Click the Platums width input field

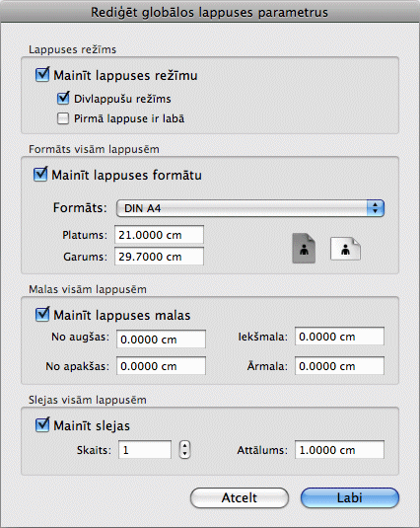(x=159, y=235)
